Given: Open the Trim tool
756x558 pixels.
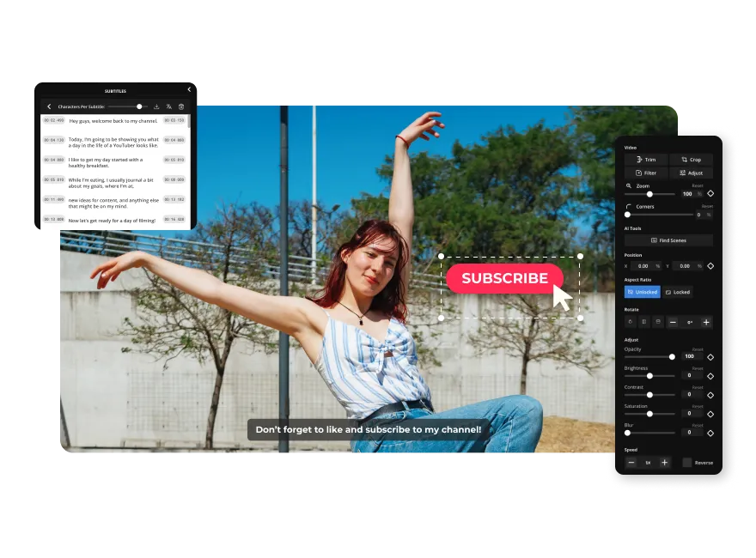Looking at the screenshot, I should (x=646, y=160).
